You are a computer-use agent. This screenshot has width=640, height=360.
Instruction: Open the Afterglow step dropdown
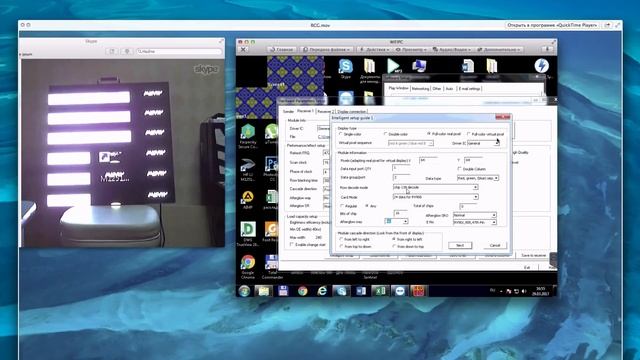pyautogui.click(x=396, y=221)
